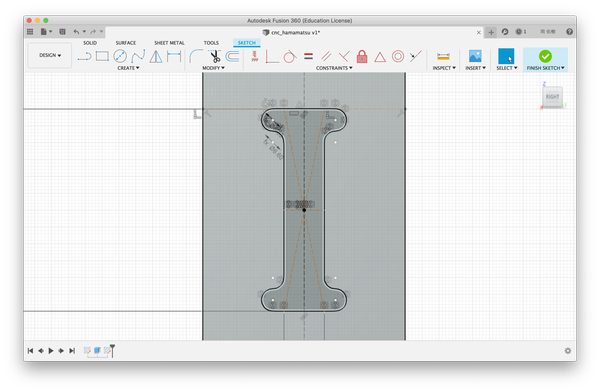Select the Line tool in Create
600x392 pixels.
pyautogui.click(x=84, y=57)
